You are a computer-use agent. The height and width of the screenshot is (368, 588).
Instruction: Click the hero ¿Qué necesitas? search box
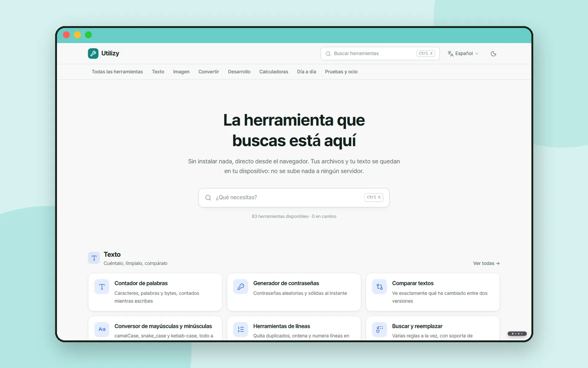pyautogui.click(x=294, y=198)
